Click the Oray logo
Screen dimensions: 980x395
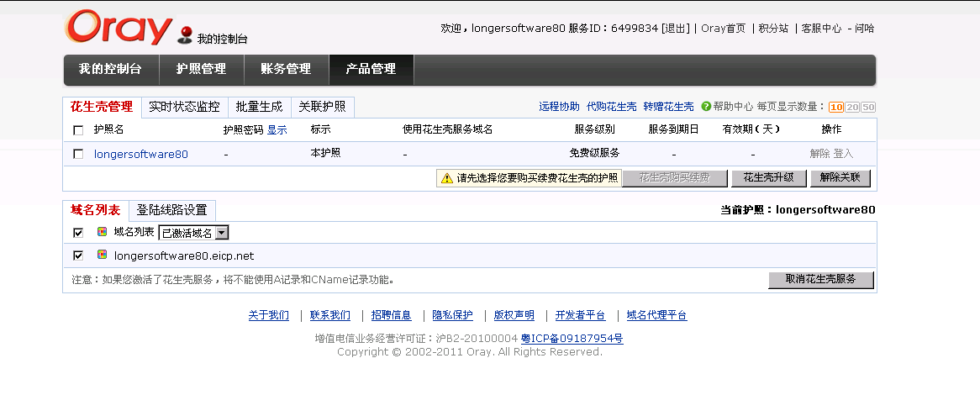[x=118, y=28]
